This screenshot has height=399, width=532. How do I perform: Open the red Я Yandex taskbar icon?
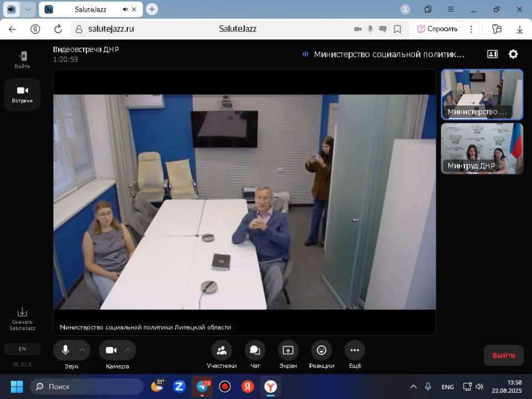[x=248, y=386]
